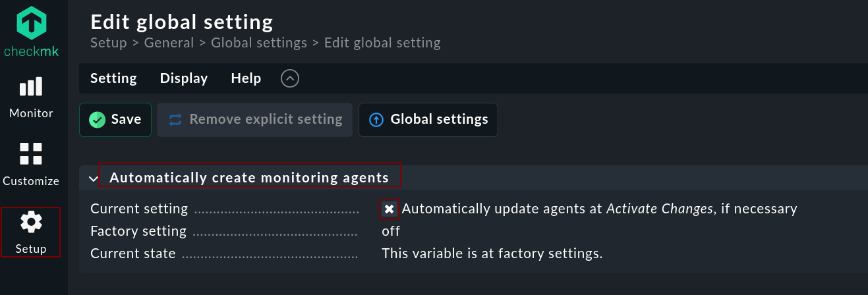868x295 pixels.
Task: Click the Remove explicit setting button
Action: (x=255, y=119)
